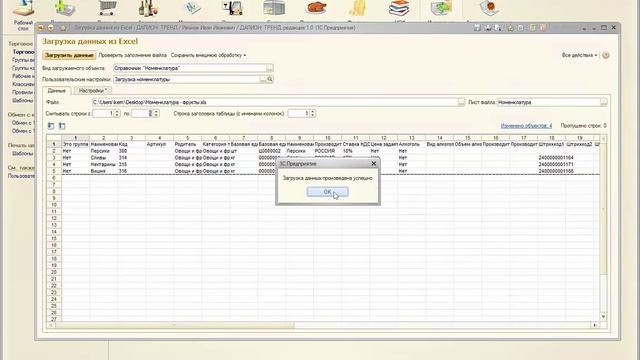Open help with the question mark icon
Viewport: 640px width, 360px height.
point(606,55)
